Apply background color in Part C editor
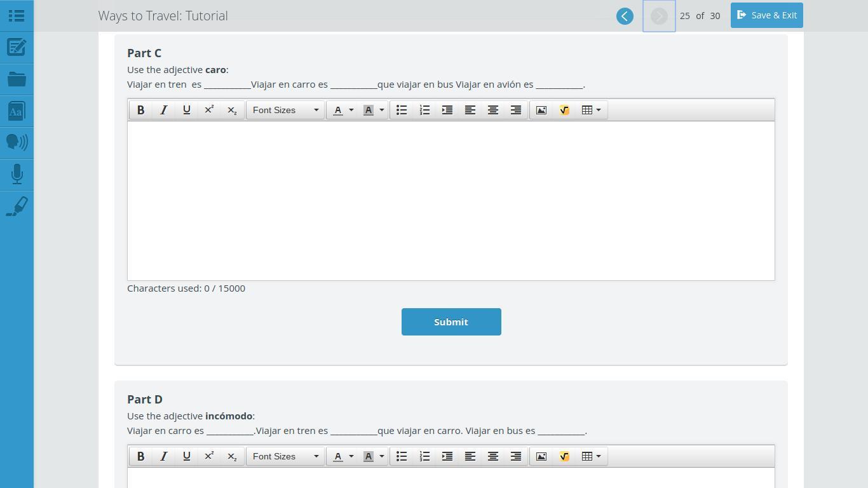Viewport: 868px width, 488px height. [369, 110]
